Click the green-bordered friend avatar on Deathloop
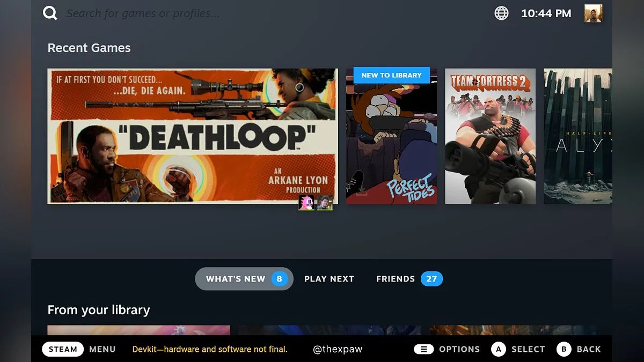The width and height of the screenshot is (644, 362). pyautogui.click(x=325, y=202)
